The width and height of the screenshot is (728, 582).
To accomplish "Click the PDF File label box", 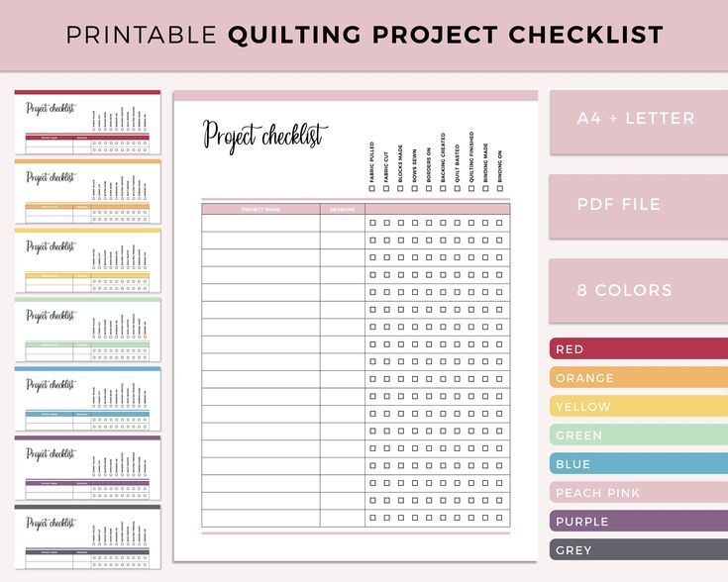I will [638, 205].
